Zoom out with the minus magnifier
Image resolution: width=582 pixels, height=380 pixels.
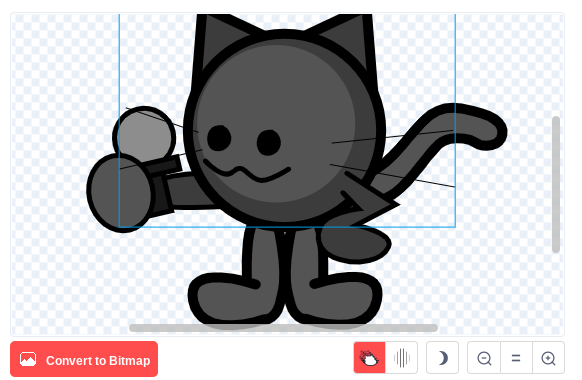[x=484, y=358]
